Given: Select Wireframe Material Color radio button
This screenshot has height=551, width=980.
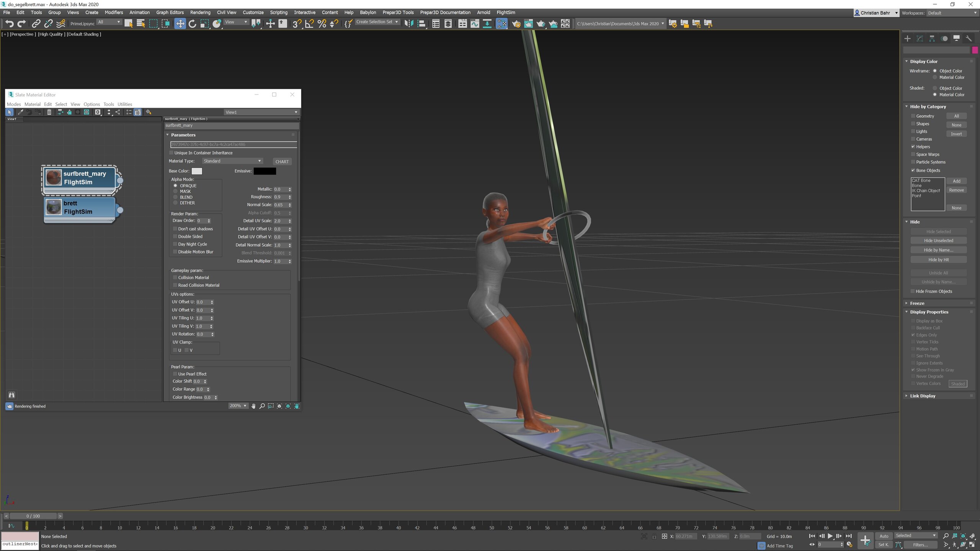Looking at the screenshot, I should (935, 77).
